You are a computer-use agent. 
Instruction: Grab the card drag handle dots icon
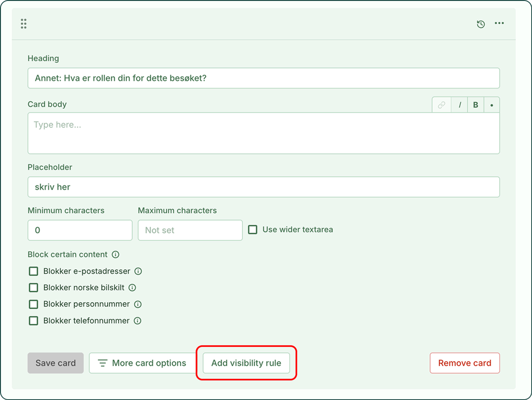[x=24, y=24]
